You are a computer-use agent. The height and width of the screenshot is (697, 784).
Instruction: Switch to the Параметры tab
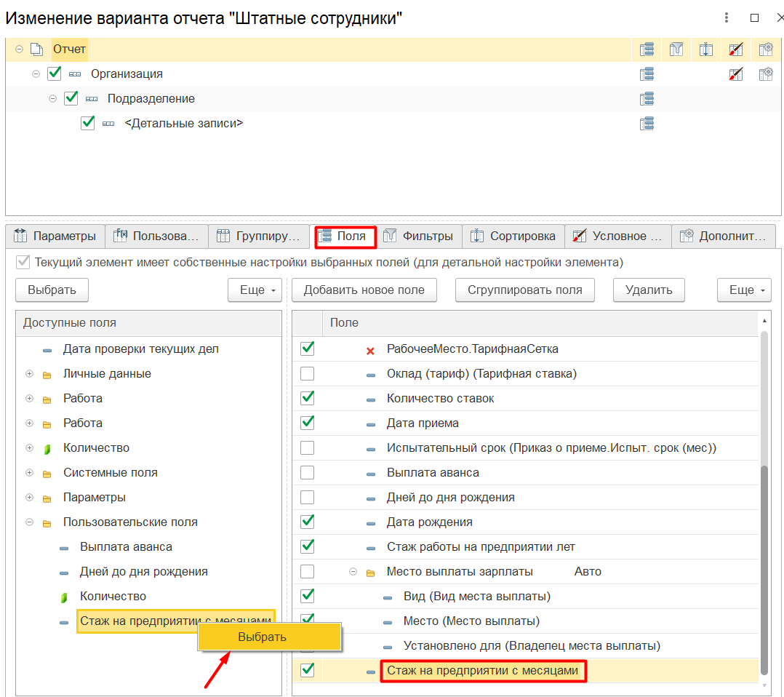click(55, 236)
